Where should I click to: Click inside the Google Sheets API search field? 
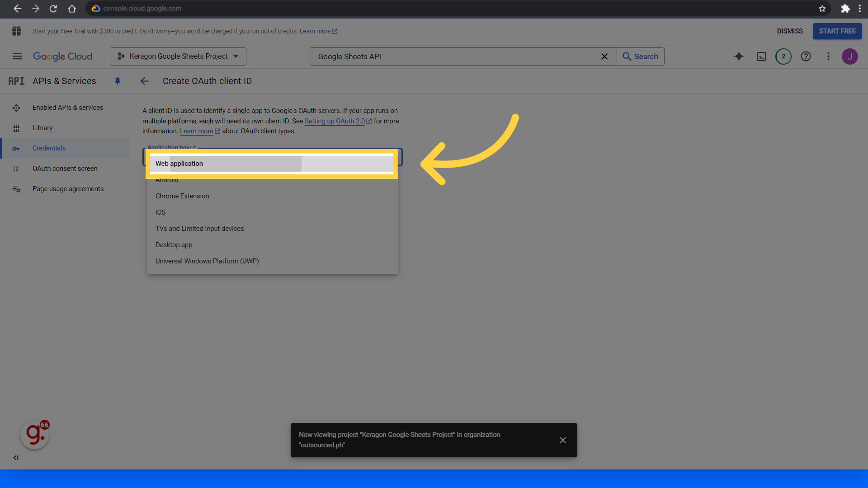coord(457,56)
